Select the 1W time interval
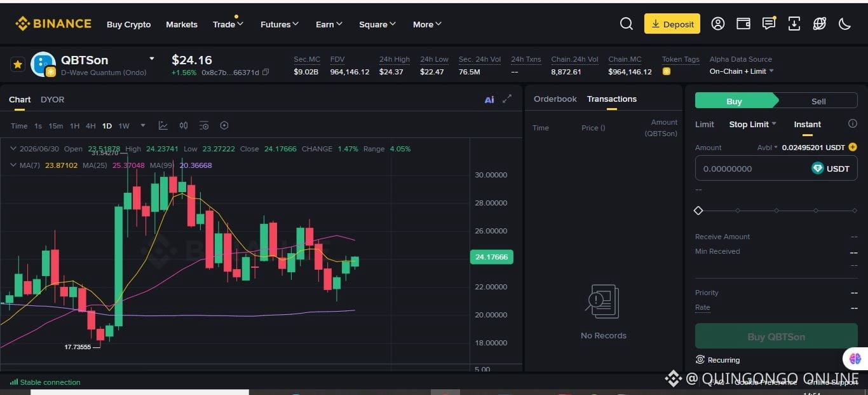This screenshot has height=395, width=868. point(124,126)
